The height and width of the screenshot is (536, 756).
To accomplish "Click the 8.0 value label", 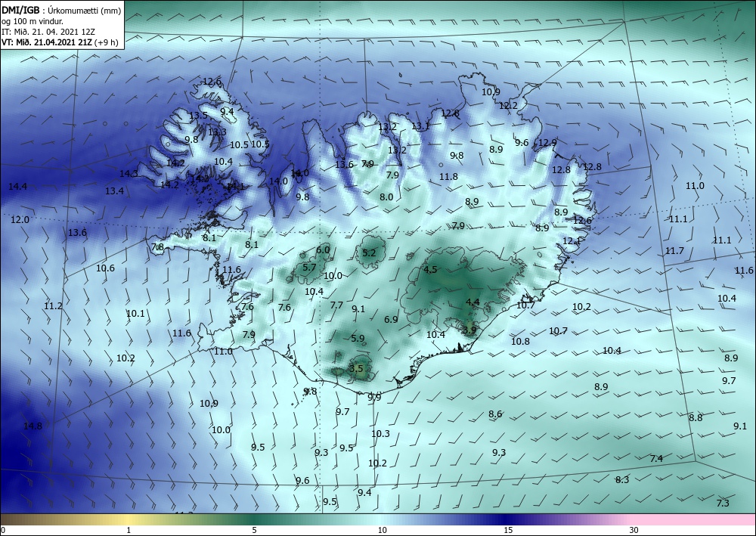I will 386,197.
